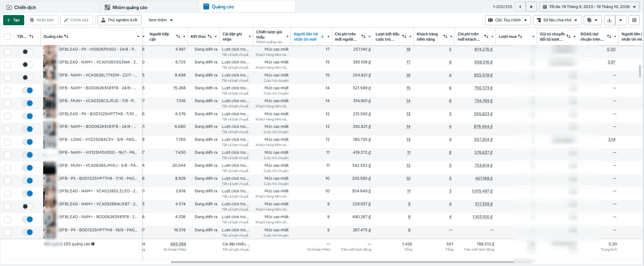Screen dimensions: 644x266
Task: Open Chiến lược giá thầu column options arrow
Action: pyautogui.click(x=287, y=36)
